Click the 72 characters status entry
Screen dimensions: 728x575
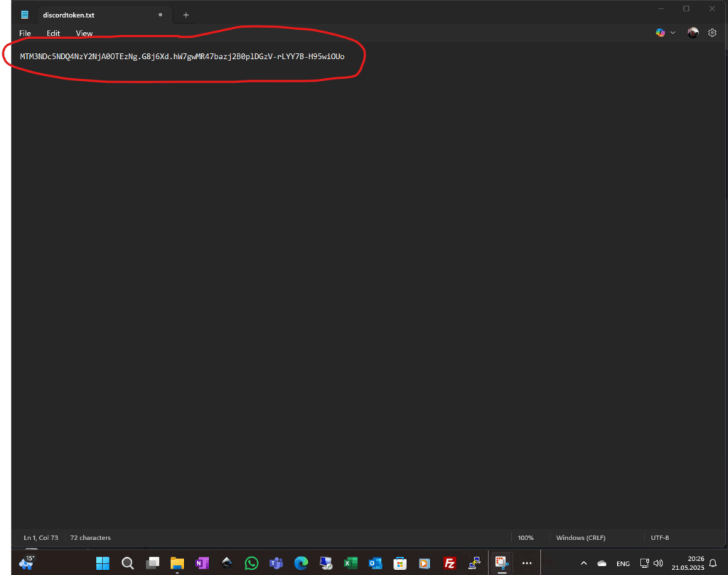point(90,538)
